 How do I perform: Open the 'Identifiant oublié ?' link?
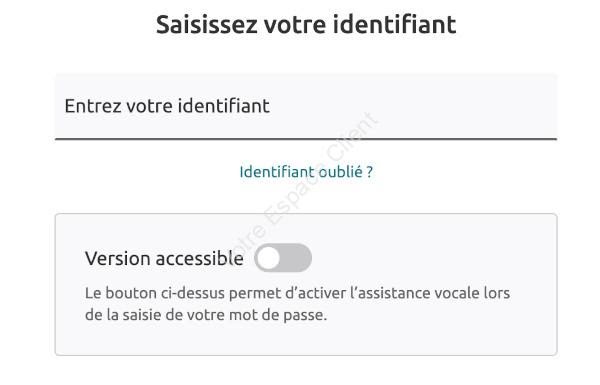coord(306,172)
